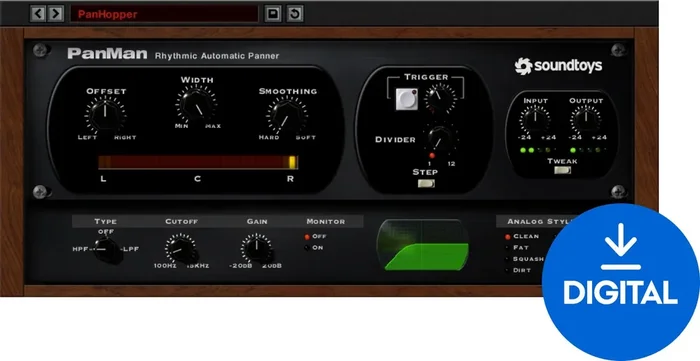Click the Output level knob
The image size is (700, 361).
point(586,120)
